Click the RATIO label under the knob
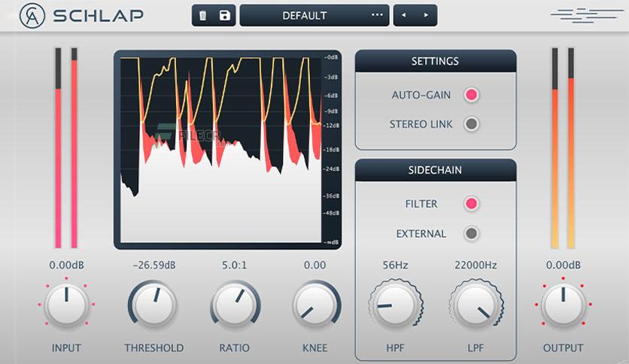Viewport: 629px width, 364px height. pos(234,347)
